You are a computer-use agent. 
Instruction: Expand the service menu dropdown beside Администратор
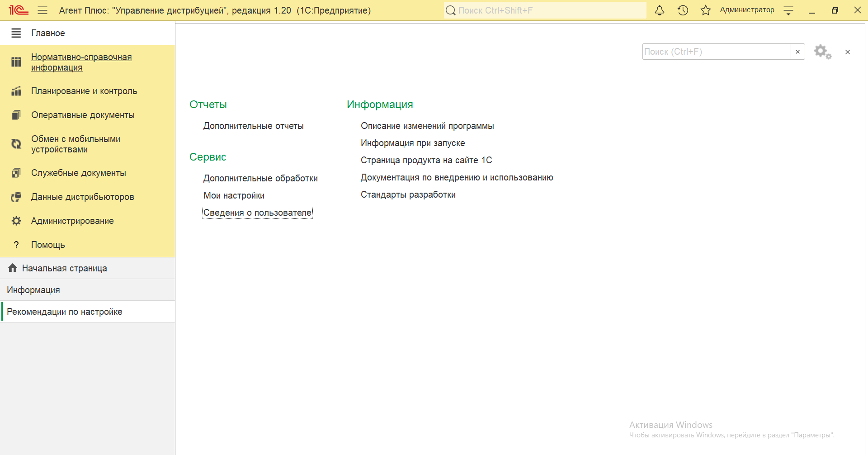788,10
